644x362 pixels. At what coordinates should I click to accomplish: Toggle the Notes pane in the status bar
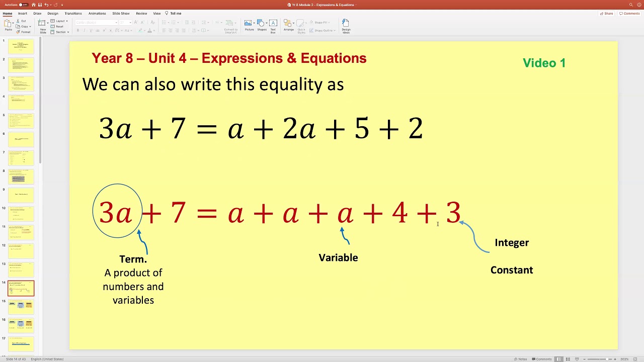point(520,359)
